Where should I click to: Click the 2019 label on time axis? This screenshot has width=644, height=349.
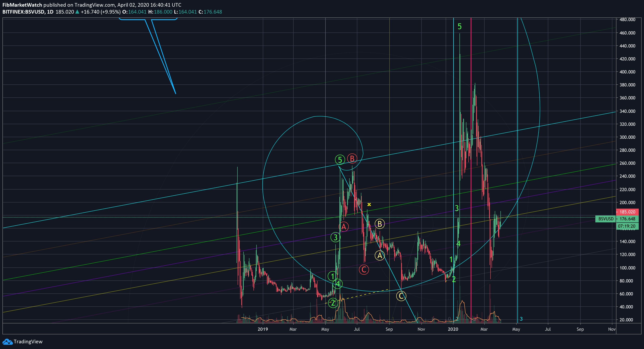pos(263,329)
